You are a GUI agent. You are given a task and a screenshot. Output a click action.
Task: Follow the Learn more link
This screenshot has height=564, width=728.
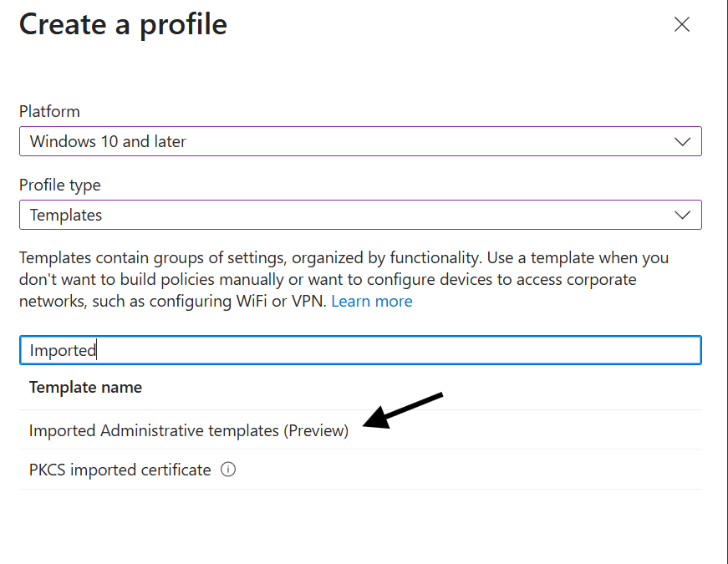[371, 302]
